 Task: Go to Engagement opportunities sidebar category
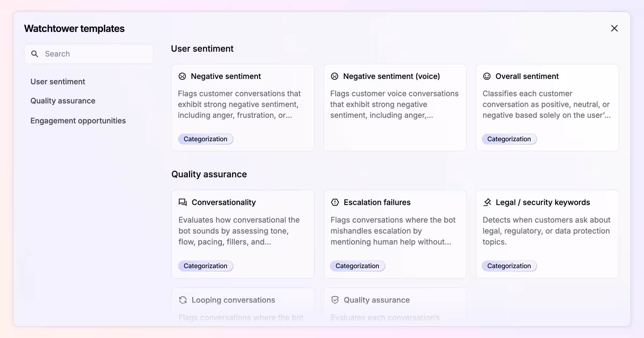(x=78, y=121)
